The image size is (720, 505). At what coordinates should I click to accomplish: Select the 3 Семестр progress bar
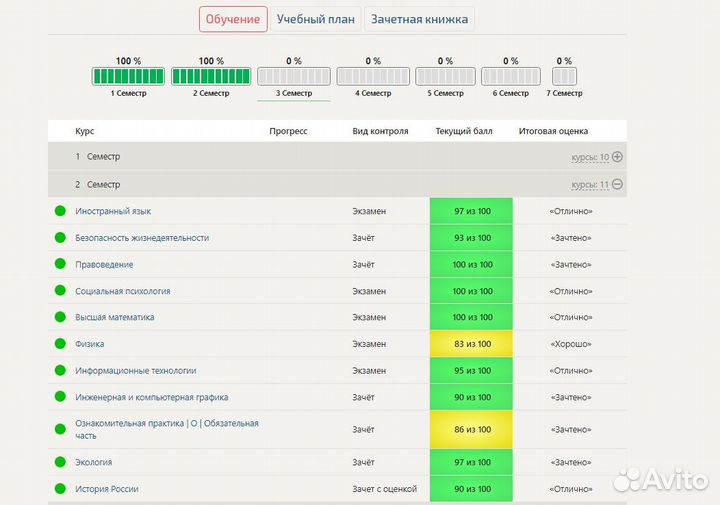coord(293,77)
